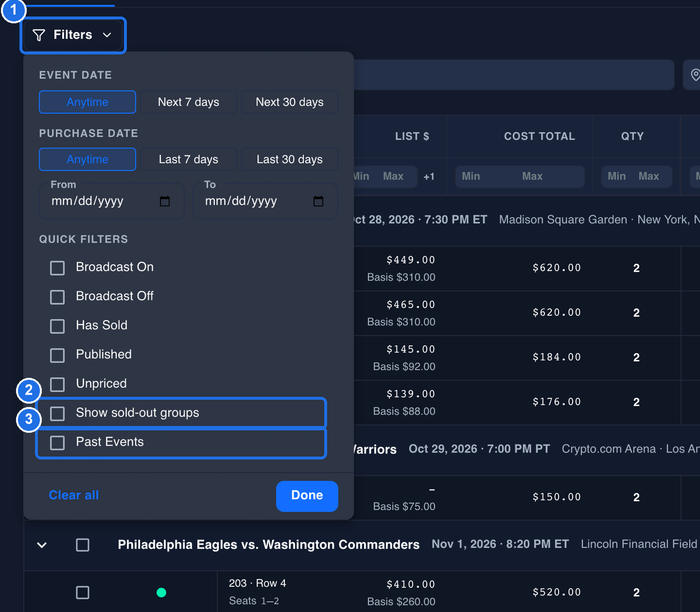Image resolution: width=700 pixels, height=612 pixels.
Task: Click the $449.00 list price cell
Action: click(411, 260)
